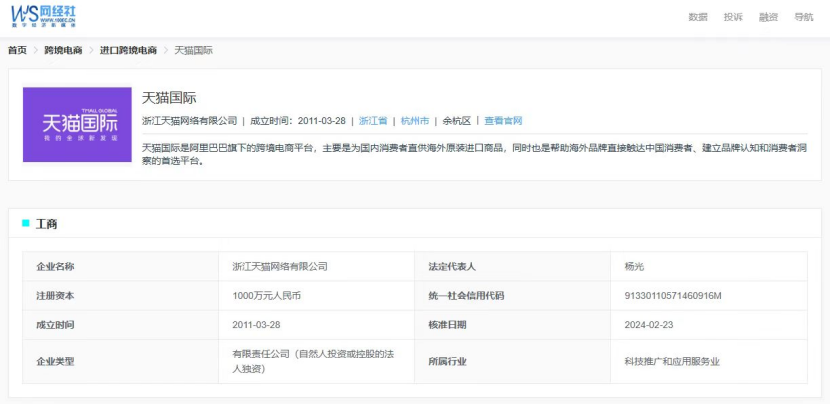
Task: Open the 杭州市 location link
Action: [415, 121]
